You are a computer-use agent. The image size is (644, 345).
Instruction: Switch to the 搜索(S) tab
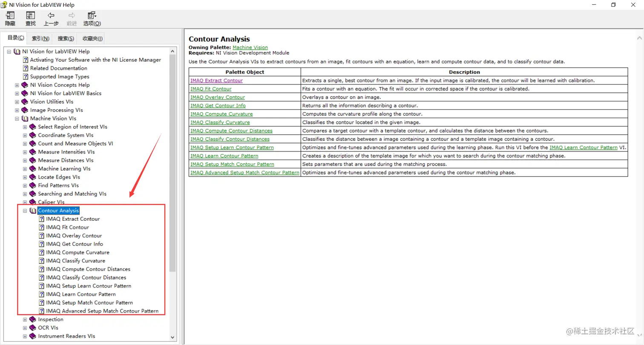(x=66, y=38)
